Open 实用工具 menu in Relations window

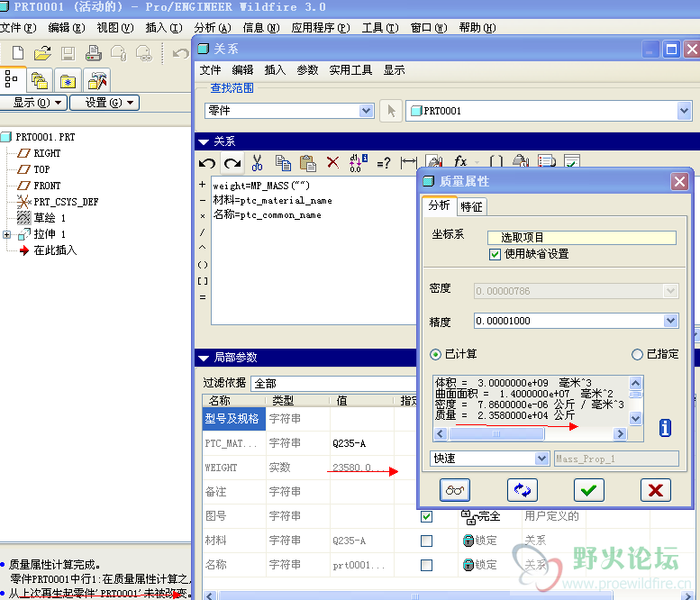pos(350,70)
